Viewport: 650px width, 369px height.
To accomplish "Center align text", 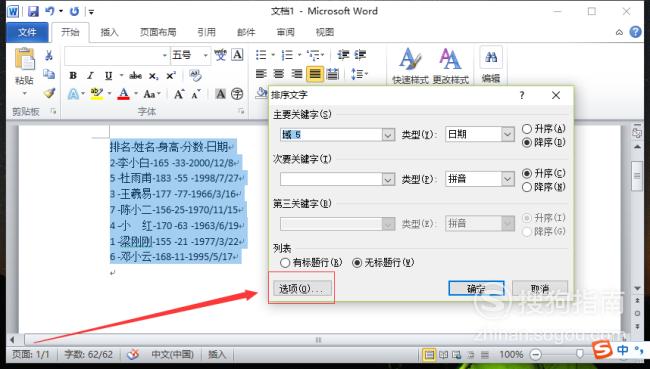I will pos(279,74).
